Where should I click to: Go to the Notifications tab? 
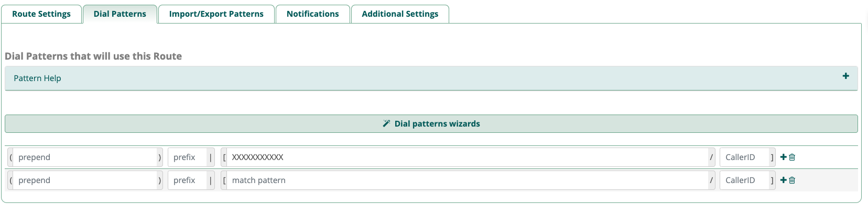pos(313,14)
